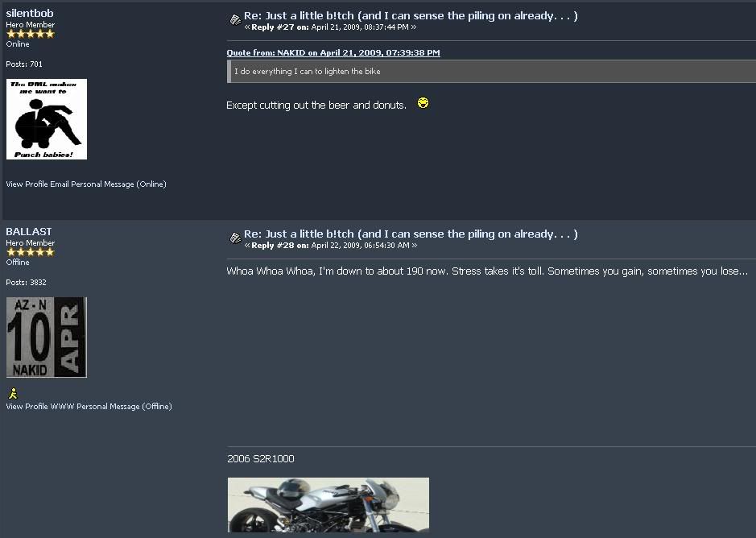Click BALLAST's five-star Hero Member rating
Viewport: 756px width, 538px height.
(x=31, y=252)
